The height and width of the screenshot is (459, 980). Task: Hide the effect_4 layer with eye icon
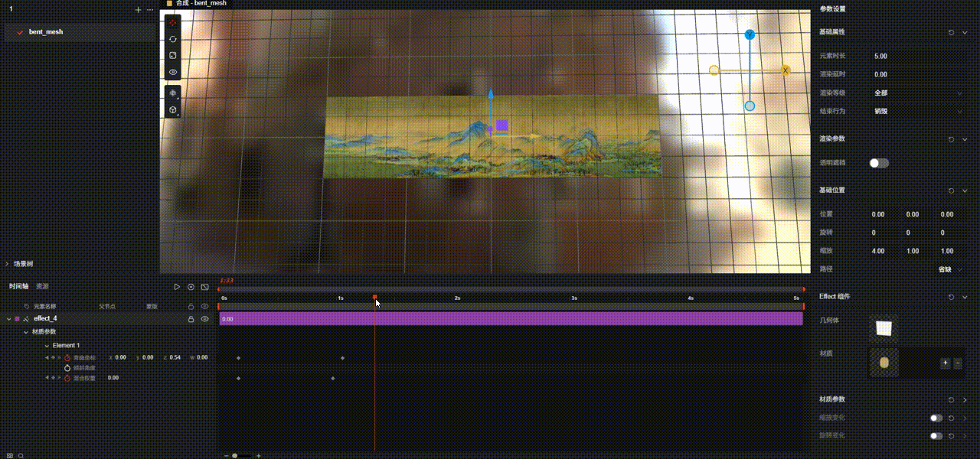[x=205, y=319]
